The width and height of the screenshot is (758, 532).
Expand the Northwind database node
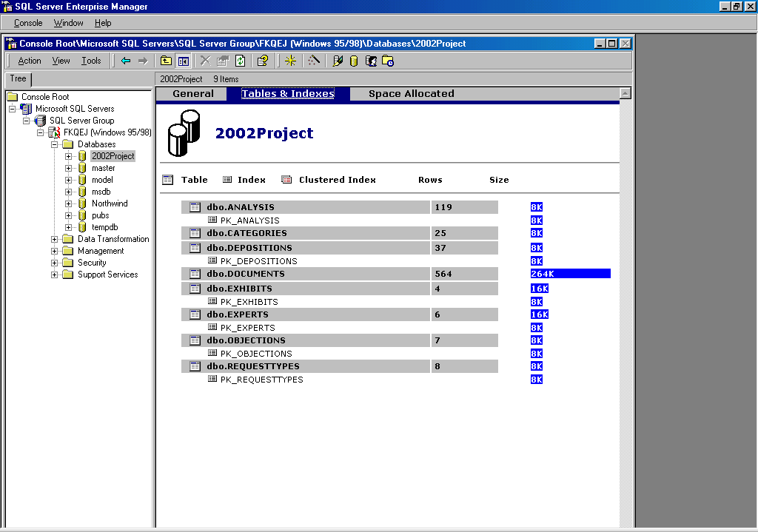coord(68,203)
